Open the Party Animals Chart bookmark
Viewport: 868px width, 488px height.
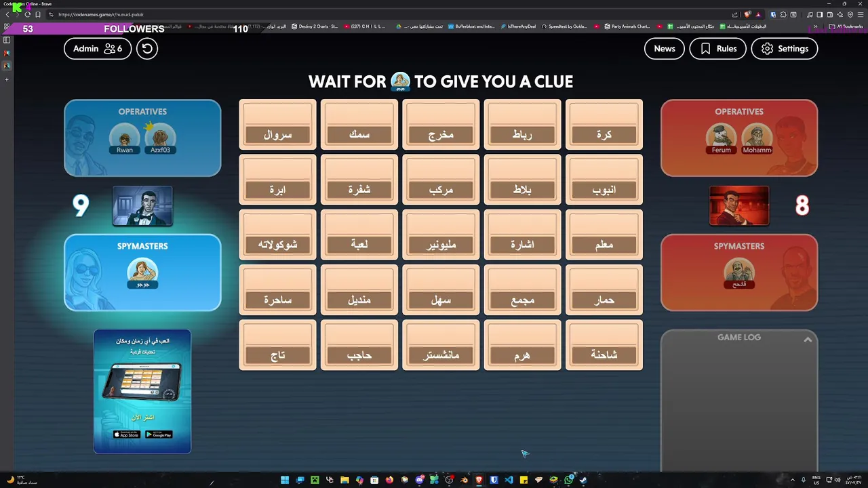pos(627,26)
